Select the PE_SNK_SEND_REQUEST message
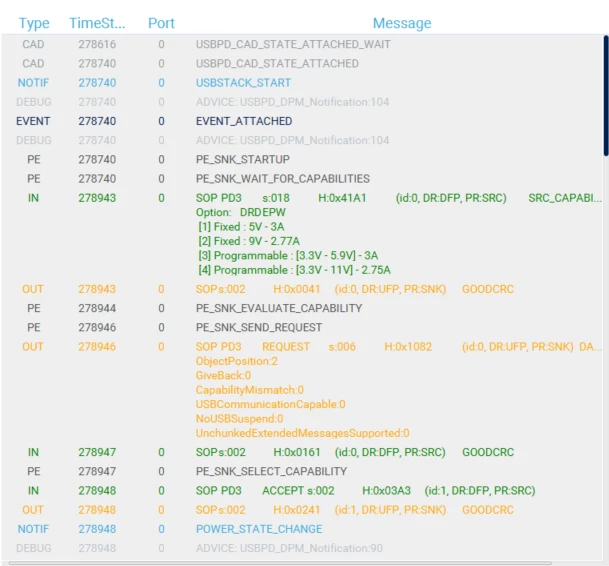The height and width of the screenshot is (566, 609). coord(259,327)
